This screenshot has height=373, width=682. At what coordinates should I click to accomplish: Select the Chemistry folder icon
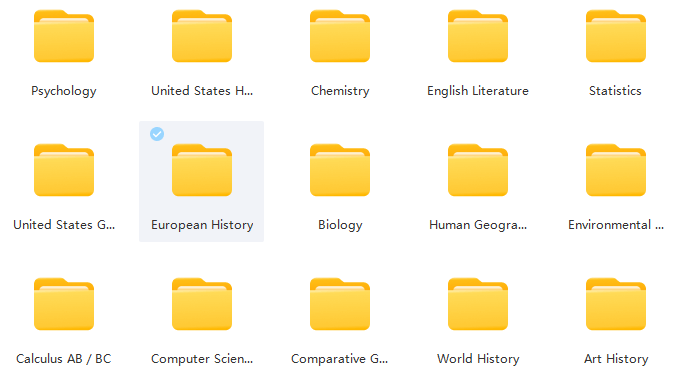pos(340,36)
